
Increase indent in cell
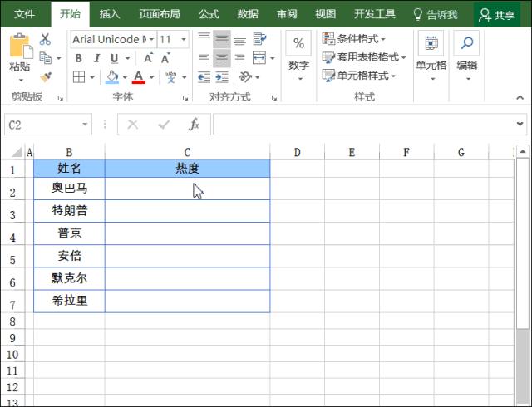pos(222,77)
